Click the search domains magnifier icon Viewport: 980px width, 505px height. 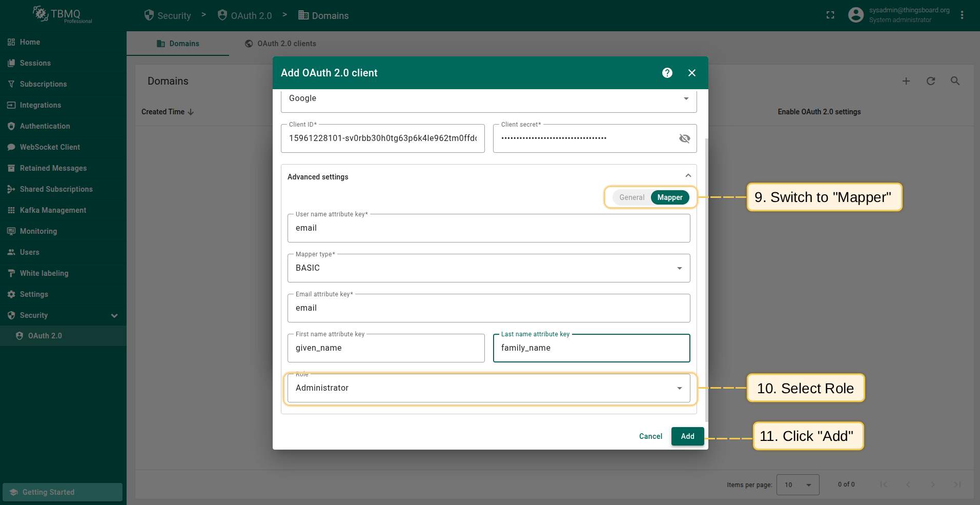pyautogui.click(x=955, y=81)
